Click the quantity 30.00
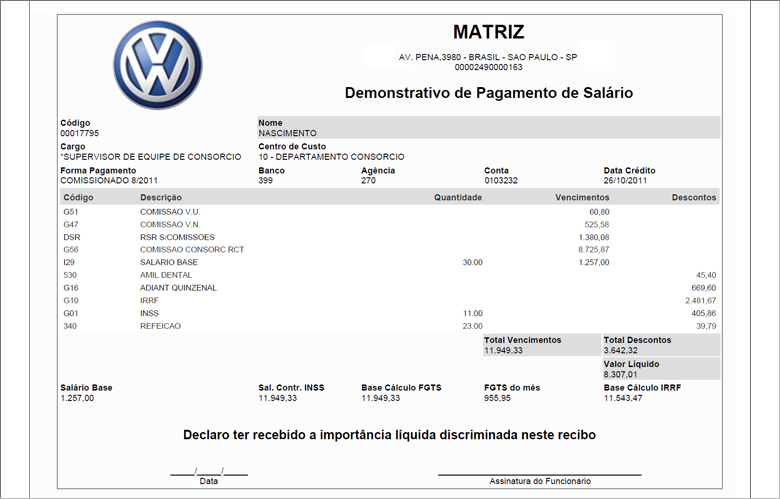 (x=473, y=263)
